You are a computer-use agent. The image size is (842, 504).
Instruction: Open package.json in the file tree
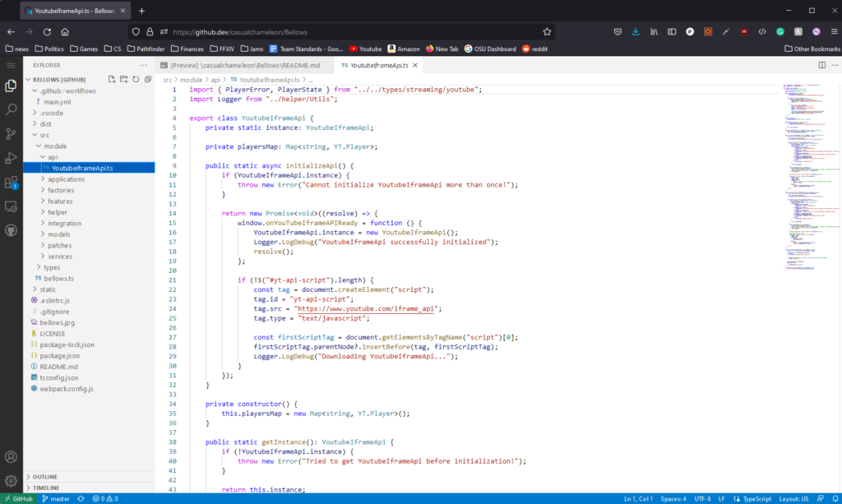pos(59,355)
